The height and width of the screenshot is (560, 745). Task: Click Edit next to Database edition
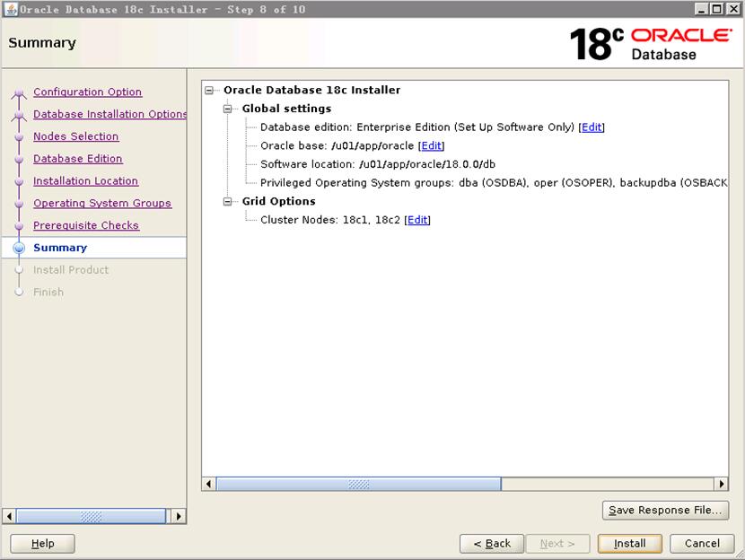point(592,127)
